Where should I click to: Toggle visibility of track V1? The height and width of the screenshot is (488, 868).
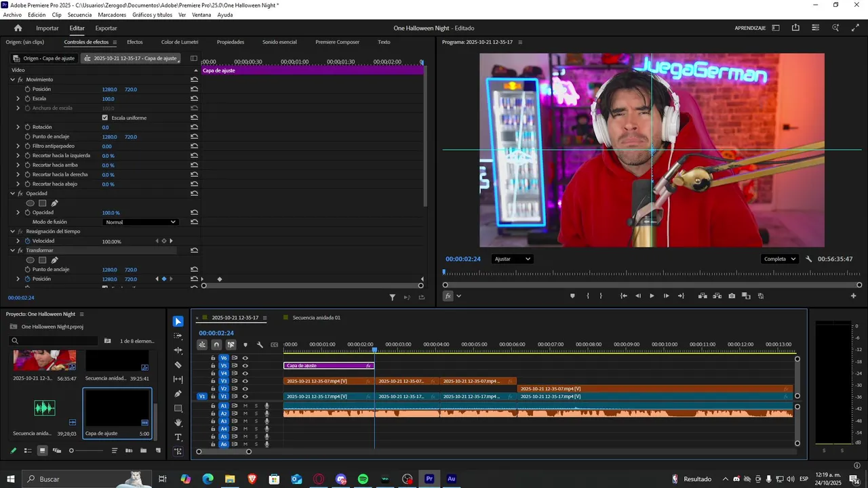pos(245,396)
